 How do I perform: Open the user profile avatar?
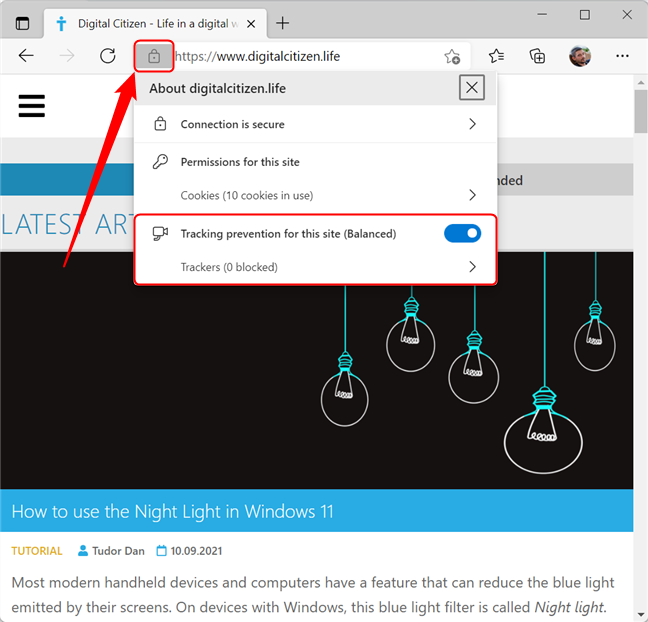pyautogui.click(x=580, y=56)
